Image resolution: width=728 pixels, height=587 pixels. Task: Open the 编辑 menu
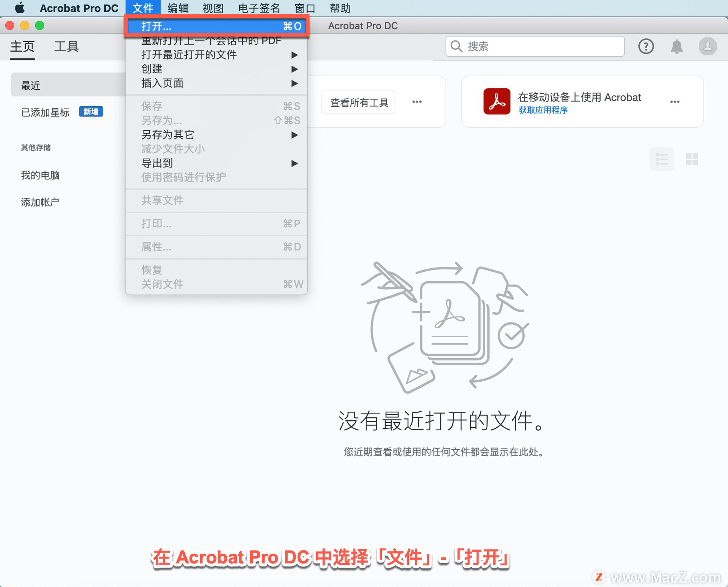coord(177,8)
